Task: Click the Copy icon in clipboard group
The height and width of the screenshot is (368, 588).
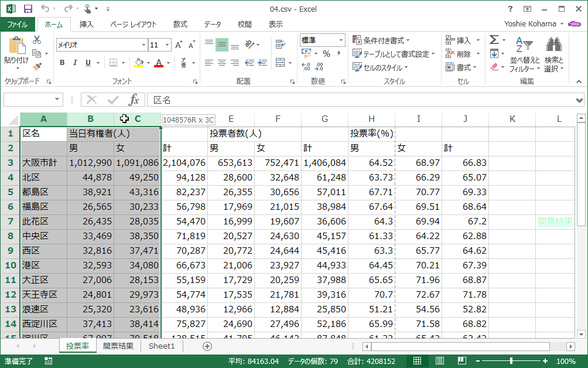Action: coord(37,53)
